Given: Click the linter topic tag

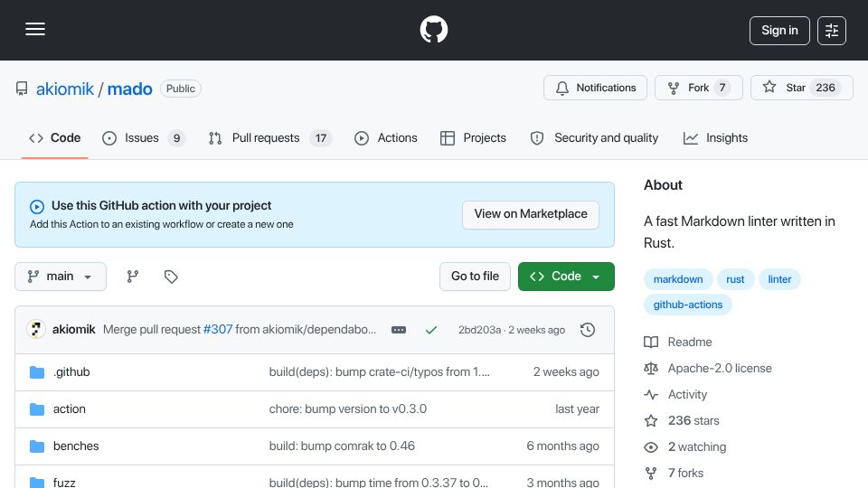Looking at the screenshot, I should coord(779,279).
